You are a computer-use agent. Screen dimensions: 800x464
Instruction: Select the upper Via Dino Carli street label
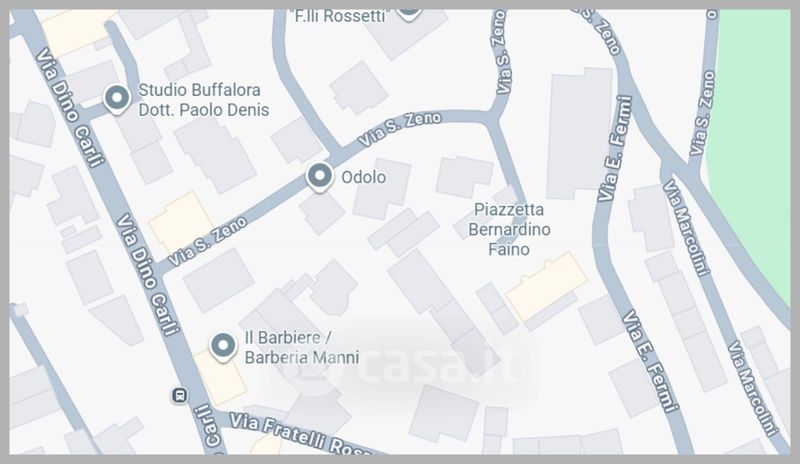(69, 108)
